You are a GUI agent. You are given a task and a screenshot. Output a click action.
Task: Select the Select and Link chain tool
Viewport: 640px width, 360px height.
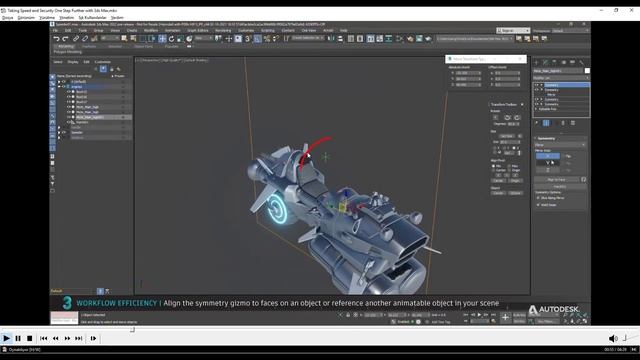(x=76, y=39)
